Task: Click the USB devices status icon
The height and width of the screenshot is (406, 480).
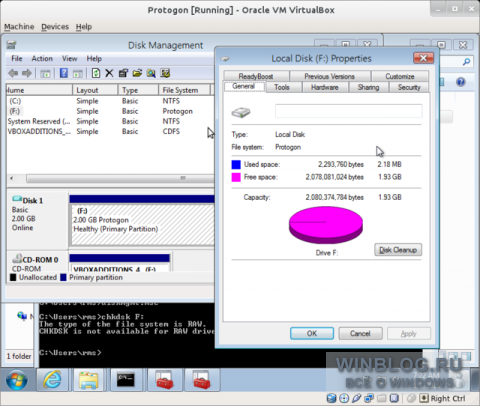Action: 356,398
